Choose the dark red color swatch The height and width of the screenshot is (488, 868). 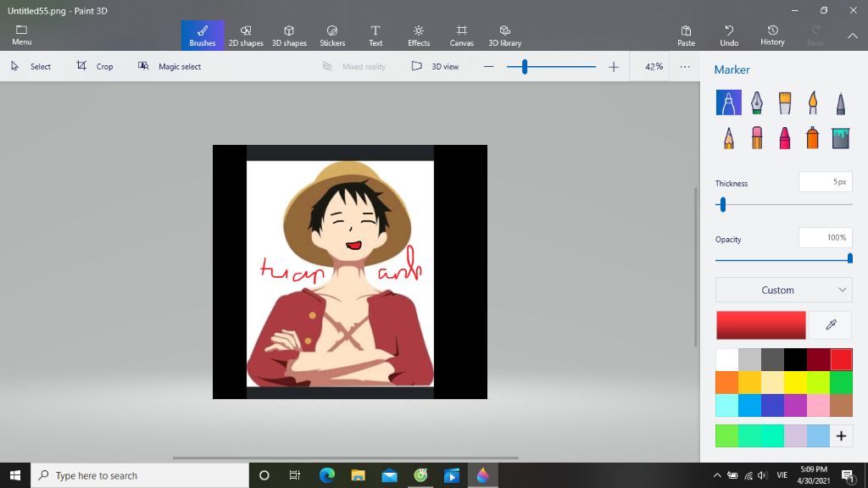point(818,359)
